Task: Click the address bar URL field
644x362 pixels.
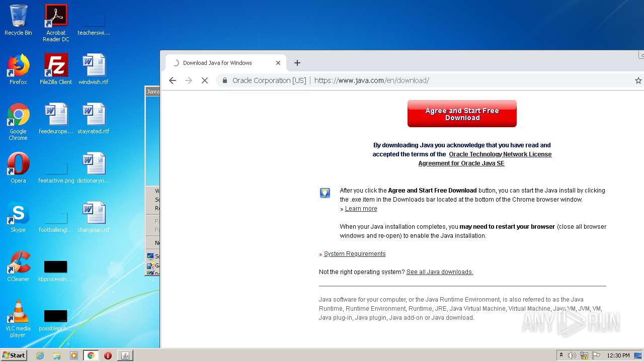Action: point(371,80)
